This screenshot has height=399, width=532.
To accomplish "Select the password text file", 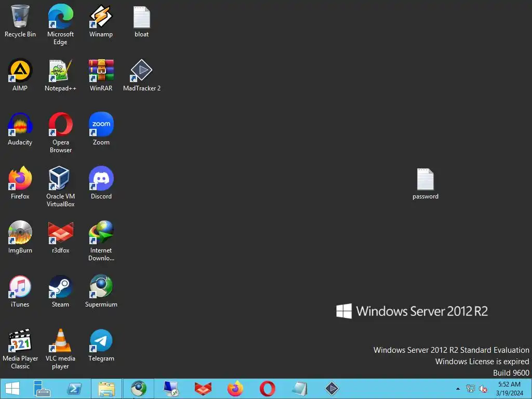I will [x=425, y=183].
